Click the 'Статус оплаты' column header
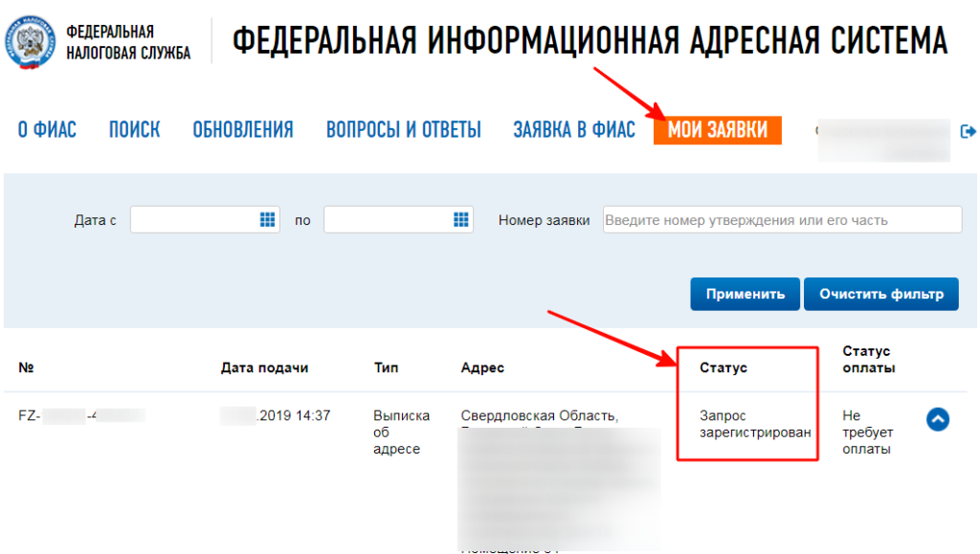This screenshot has height=554, width=980. pyautogui.click(x=869, y=359)
